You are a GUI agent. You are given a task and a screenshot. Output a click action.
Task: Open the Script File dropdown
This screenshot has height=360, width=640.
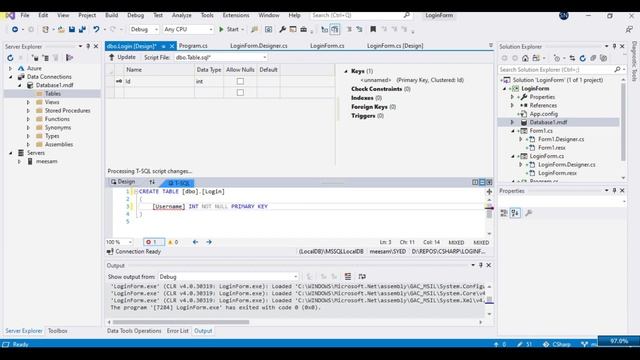[x=221, y=58]
